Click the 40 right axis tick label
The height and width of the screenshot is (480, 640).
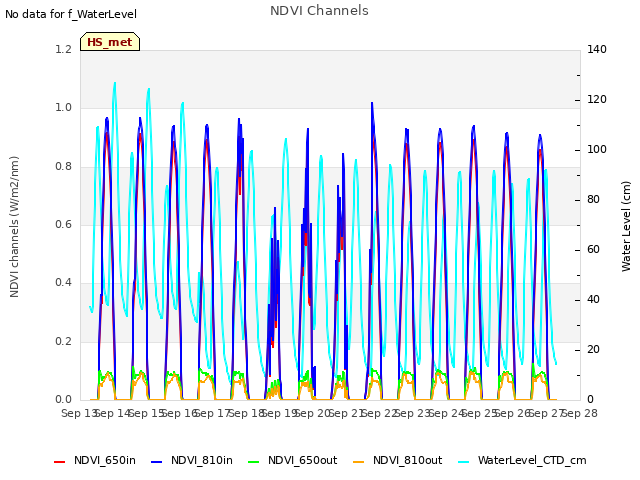tap(593, 300)
